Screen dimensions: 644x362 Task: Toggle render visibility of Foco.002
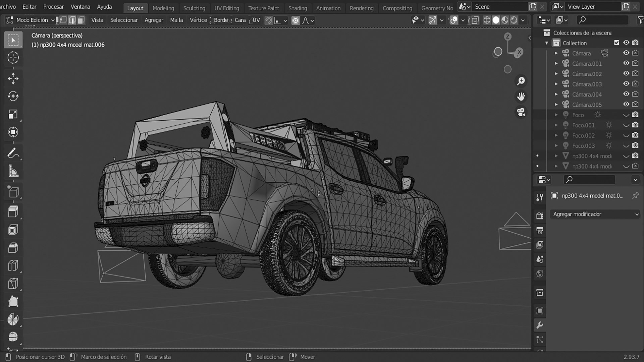pyautogui.click(x=635, y=135)
